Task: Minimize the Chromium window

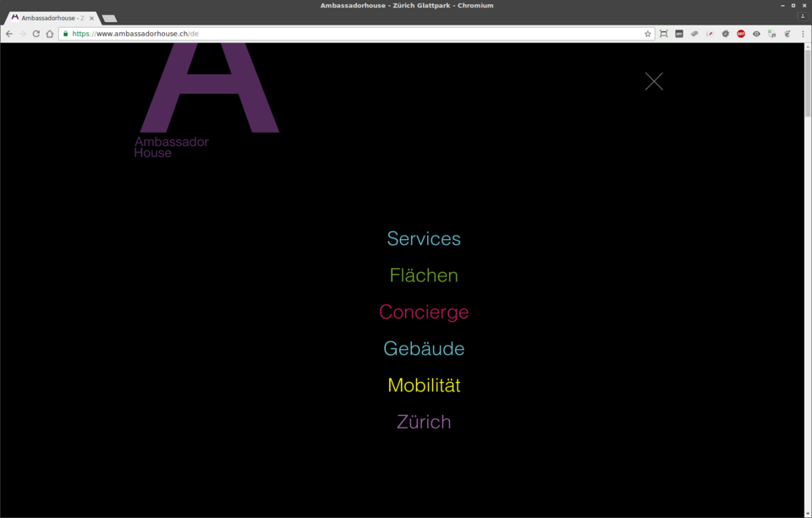Action: [782, 5]
